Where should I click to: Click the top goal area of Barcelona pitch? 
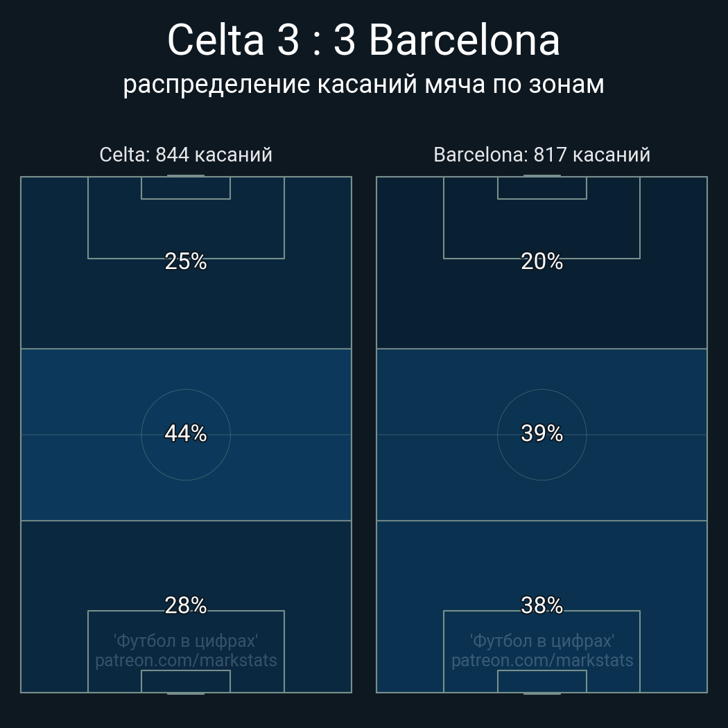coord(541,188)
